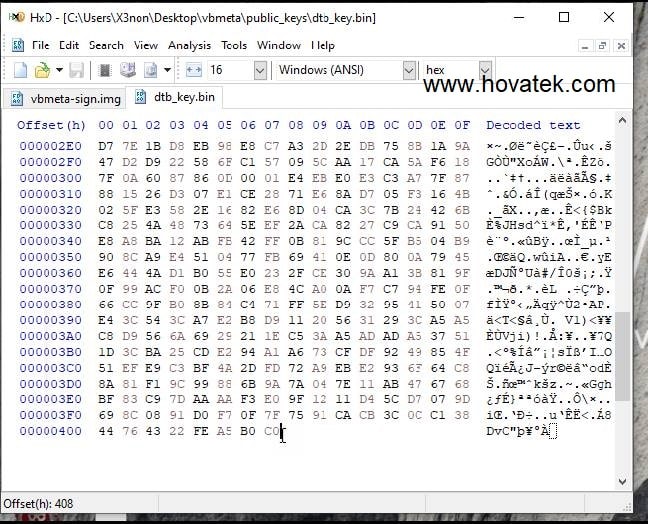Click status bar Offset(h): 408
The width and height of the screenshot is (648, 524).
click(38, 504)
